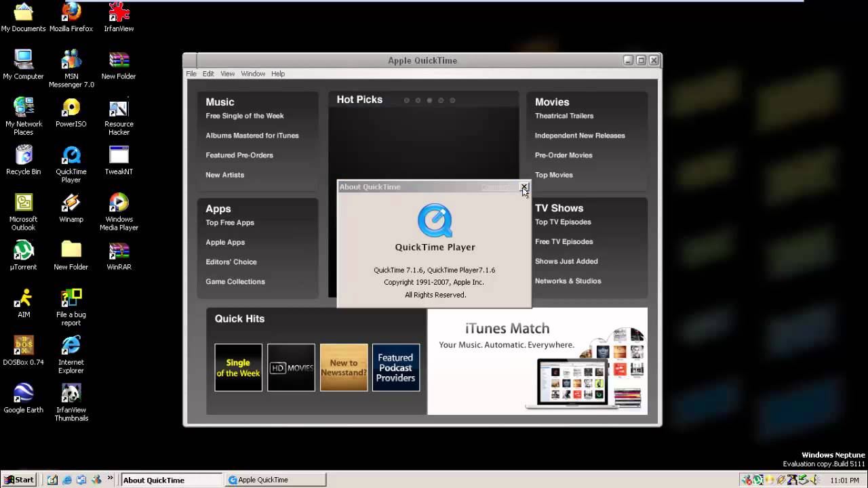Open the Winamp desktop icon
The width and height of the screenshot is (868, 488).
point(71,207)
